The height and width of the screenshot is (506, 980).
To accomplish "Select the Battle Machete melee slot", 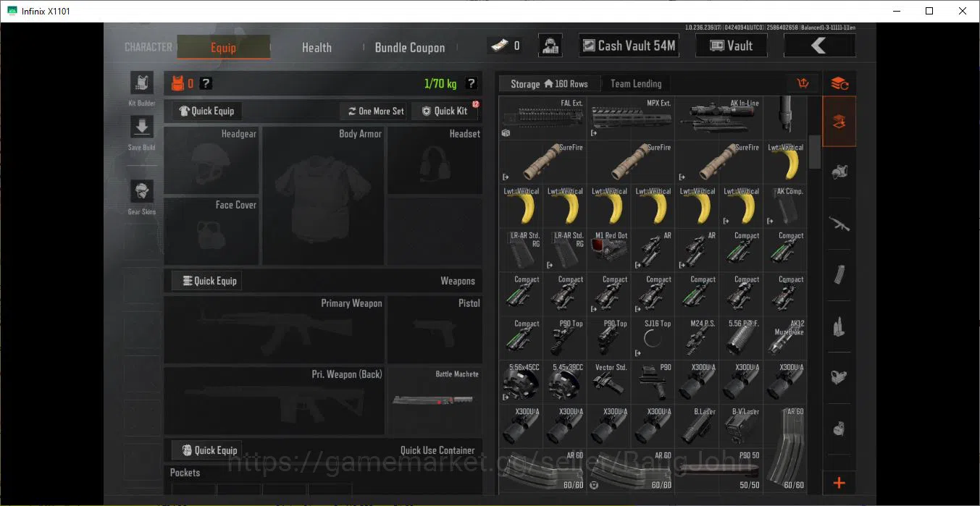I will tap(435, 401).
